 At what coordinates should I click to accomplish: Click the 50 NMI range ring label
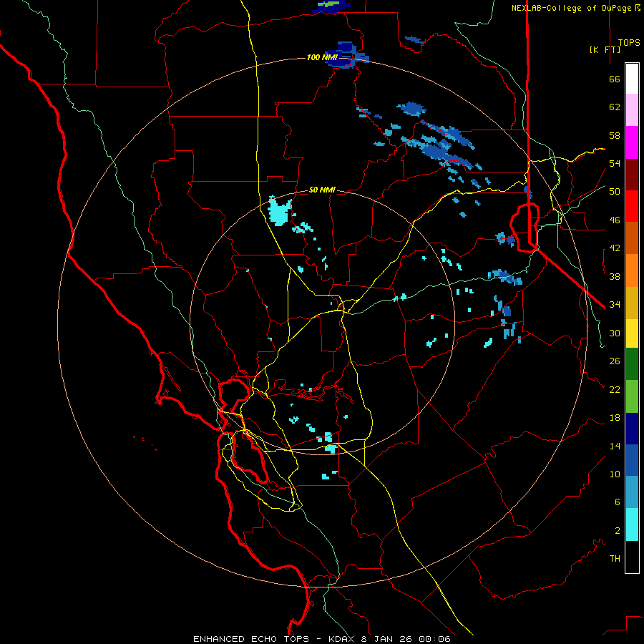click(x=322, y=190)
